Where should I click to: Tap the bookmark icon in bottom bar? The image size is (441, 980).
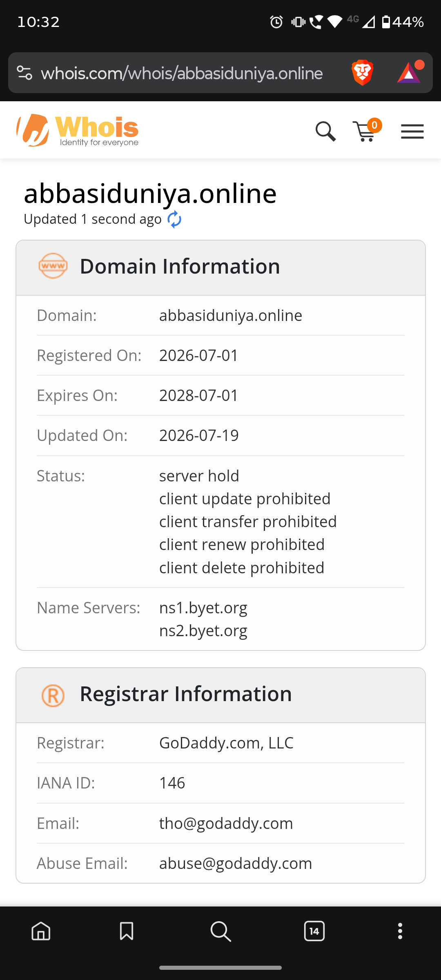[127, 931]
